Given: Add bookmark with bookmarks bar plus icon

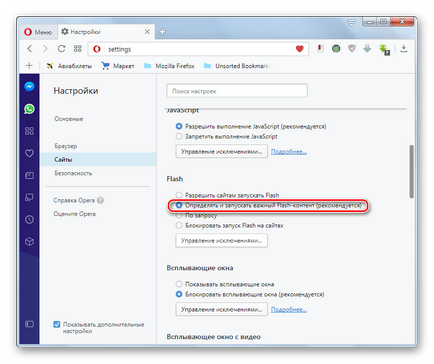Looking at the screenshot, I should 29,66.
